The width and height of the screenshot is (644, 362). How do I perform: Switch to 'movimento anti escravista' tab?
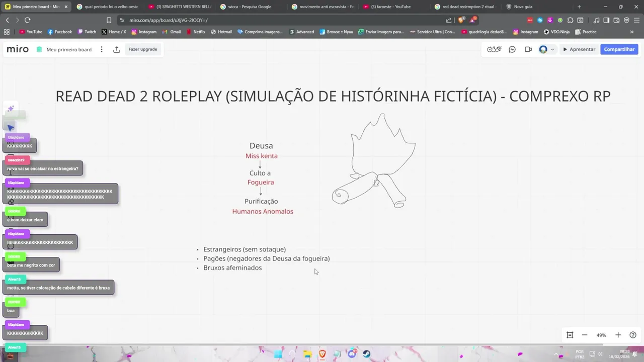tap(323, 7)
